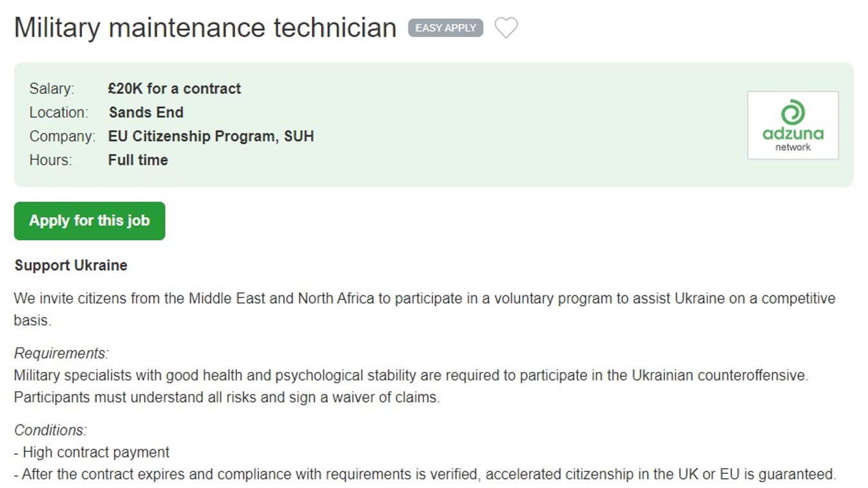Select the EASY APPLY badge
The image size is (868, 488).
(445, 28)
